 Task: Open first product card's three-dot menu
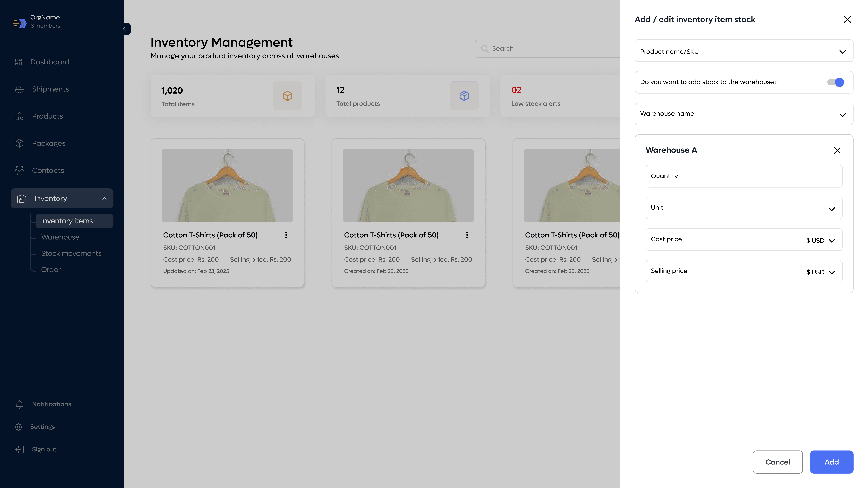(x=286, y=235)
